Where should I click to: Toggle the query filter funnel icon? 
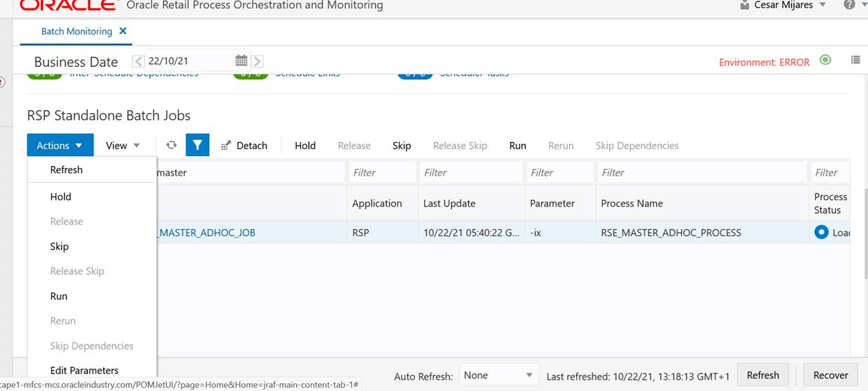tap(198, 145)
